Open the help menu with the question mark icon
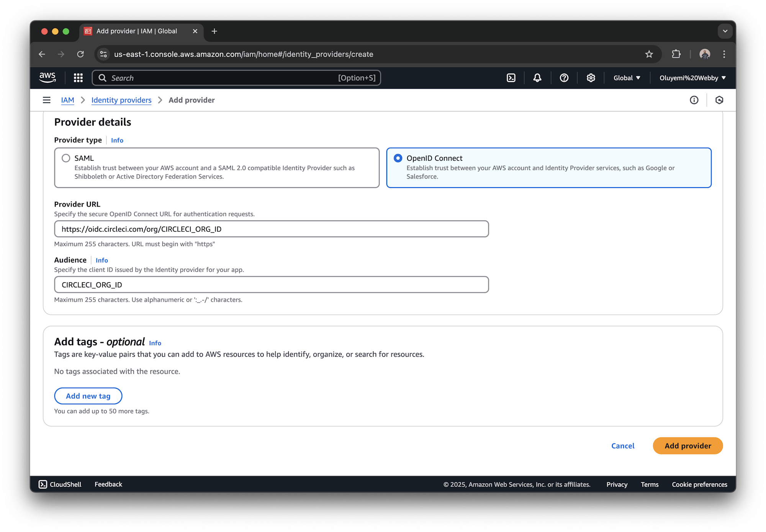Viewport: 766px width, 532px height. 564,78
